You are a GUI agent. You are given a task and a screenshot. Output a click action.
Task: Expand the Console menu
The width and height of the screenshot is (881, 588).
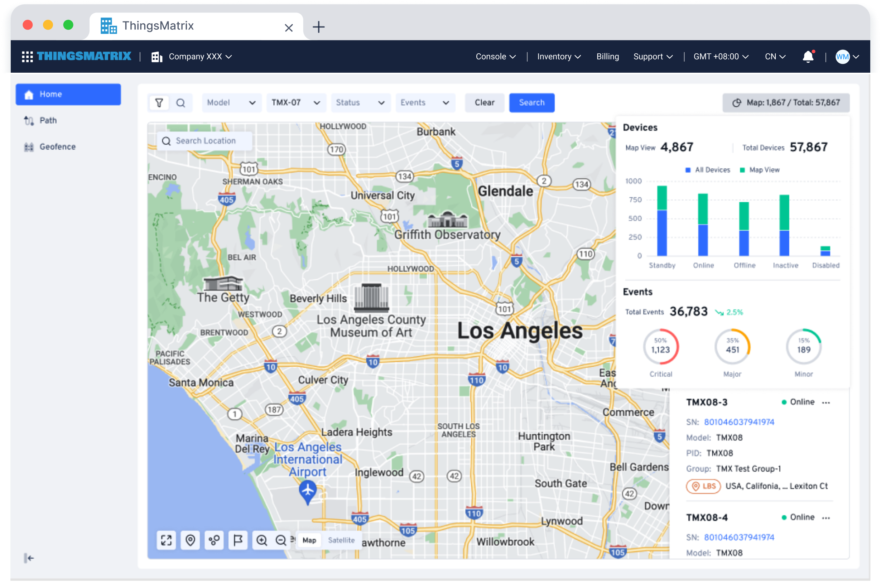pyautogui.click(x=496, y=57)
